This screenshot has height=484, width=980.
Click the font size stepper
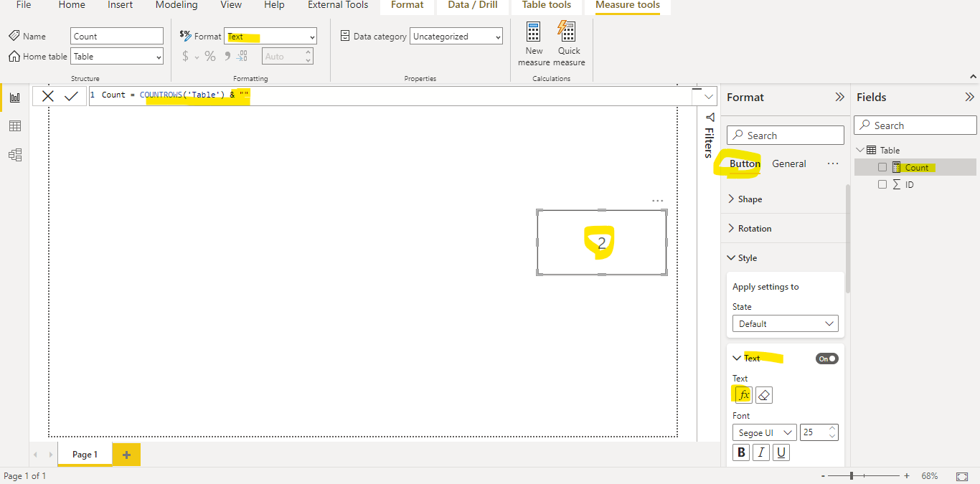(832, 432)
